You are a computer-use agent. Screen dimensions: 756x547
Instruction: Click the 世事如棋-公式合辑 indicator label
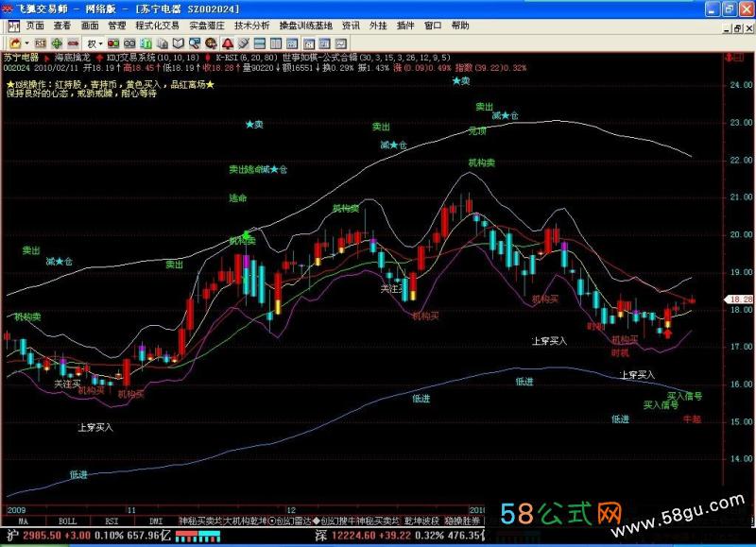(x=366, y=58)
